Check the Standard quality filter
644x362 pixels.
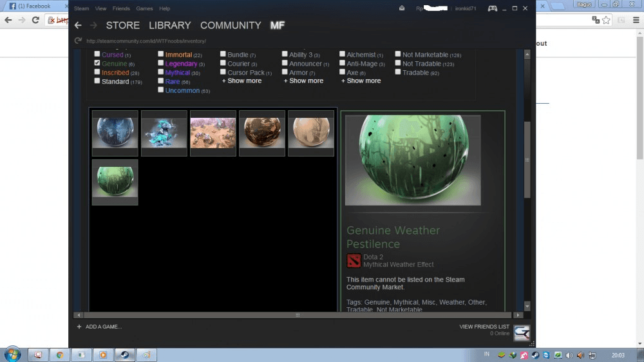coord(97,81)
